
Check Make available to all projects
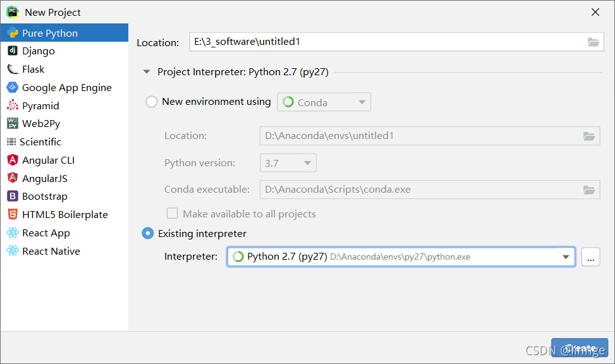(x=172, y=213)
